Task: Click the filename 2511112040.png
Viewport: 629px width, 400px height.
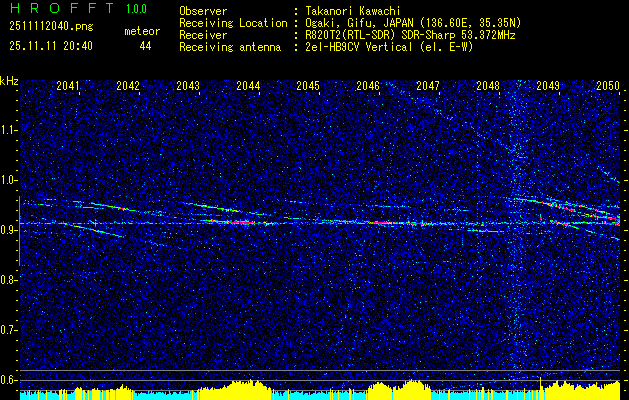Action: [x=51, y=27]
